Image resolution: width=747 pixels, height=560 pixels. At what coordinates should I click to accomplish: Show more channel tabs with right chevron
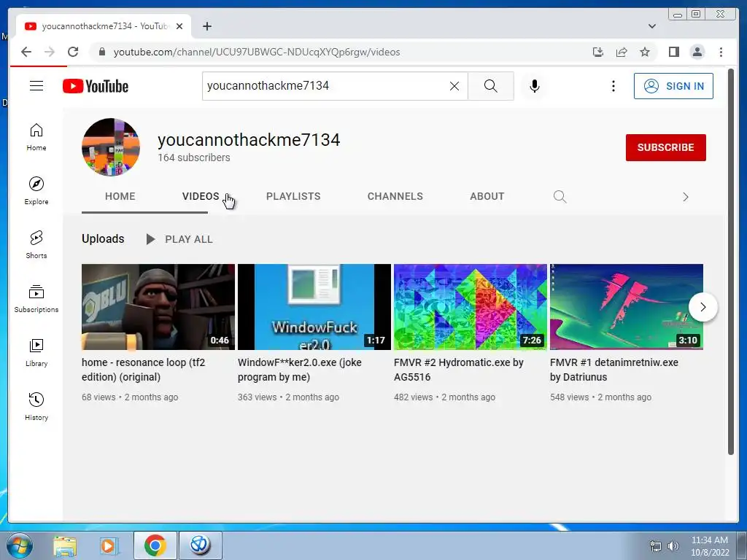(x=686, y=197)
